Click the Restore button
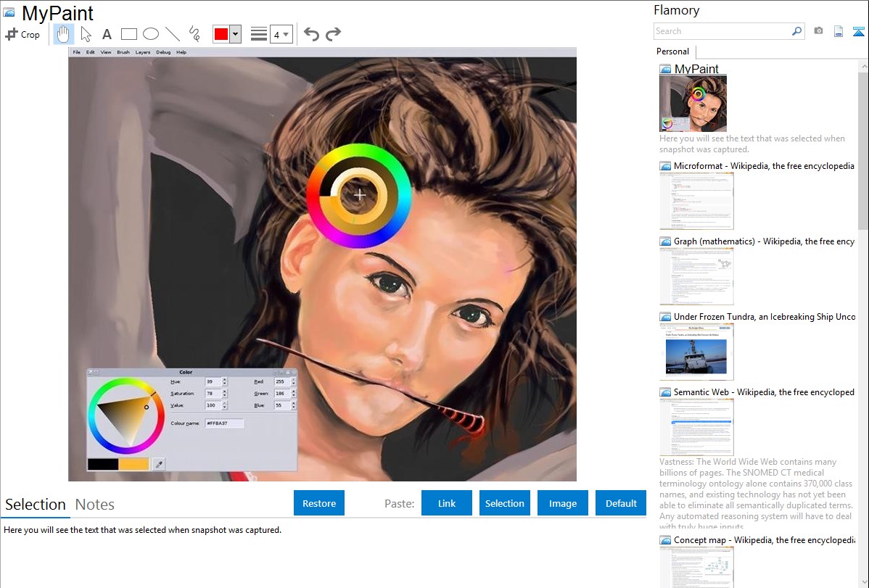 click(319, 503)
